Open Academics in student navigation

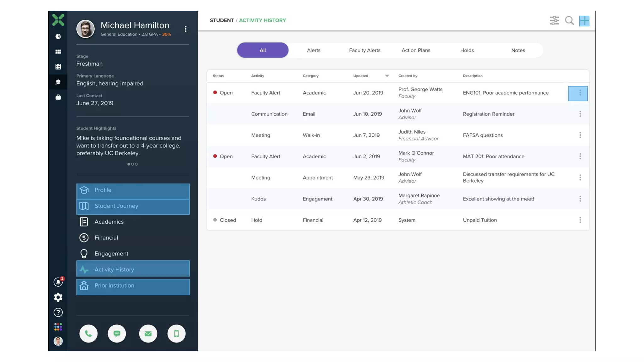109,222
